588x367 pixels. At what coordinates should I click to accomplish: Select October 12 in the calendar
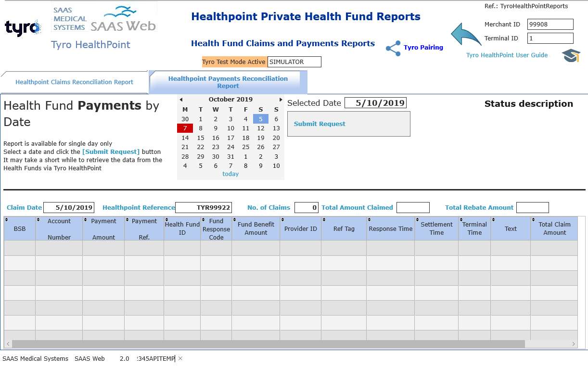pyautogui.click(x=261, y=128)
